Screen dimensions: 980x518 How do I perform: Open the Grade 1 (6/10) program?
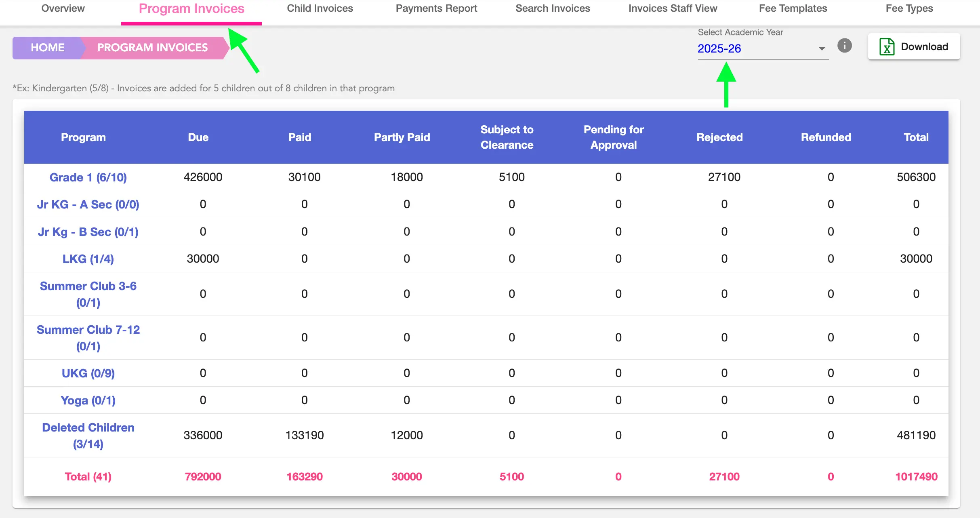(x=88, y=177)
